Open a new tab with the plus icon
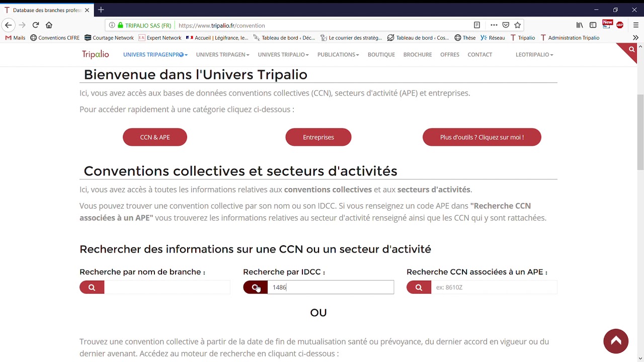The width and height of the screenshot is (644, 362). (101, 10)
